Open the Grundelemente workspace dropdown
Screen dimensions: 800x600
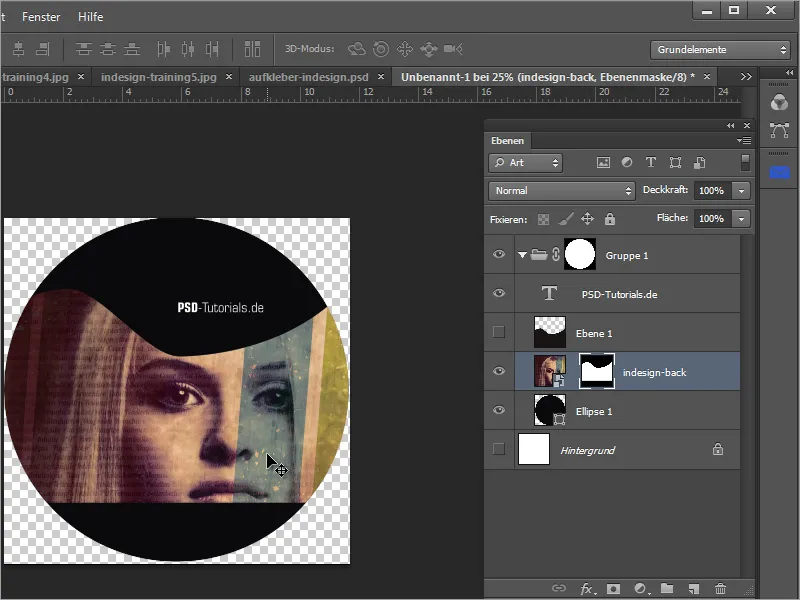720,50
